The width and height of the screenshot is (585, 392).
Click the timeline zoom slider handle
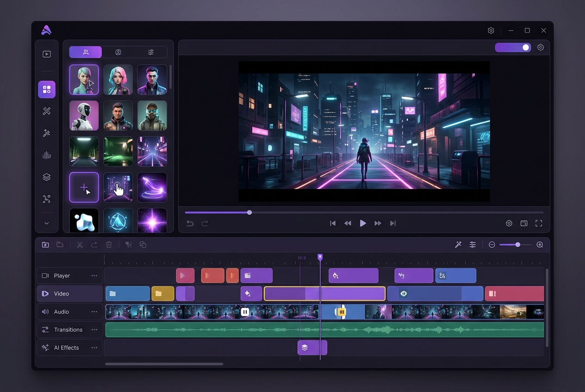(518, 245)
